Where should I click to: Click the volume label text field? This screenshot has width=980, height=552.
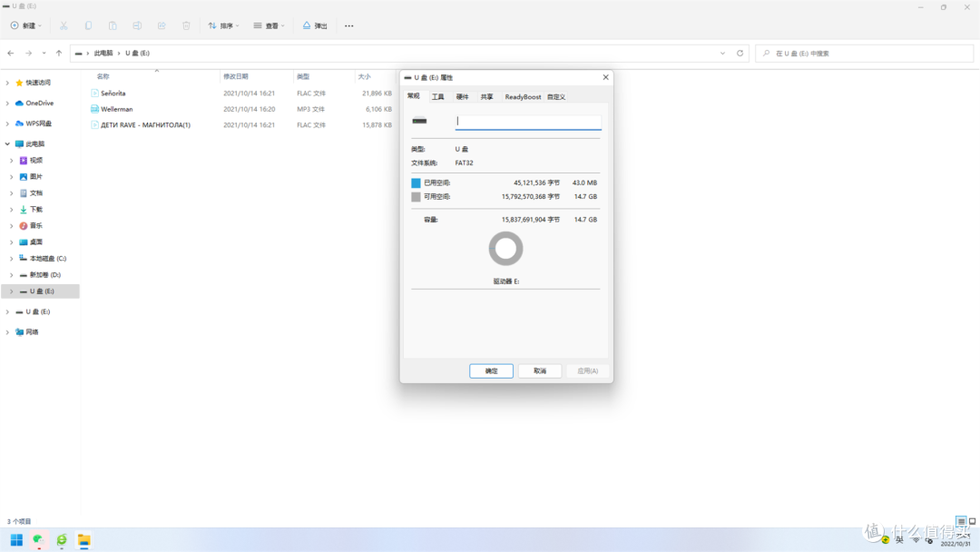pyautogui.click(x=528, y=122)
